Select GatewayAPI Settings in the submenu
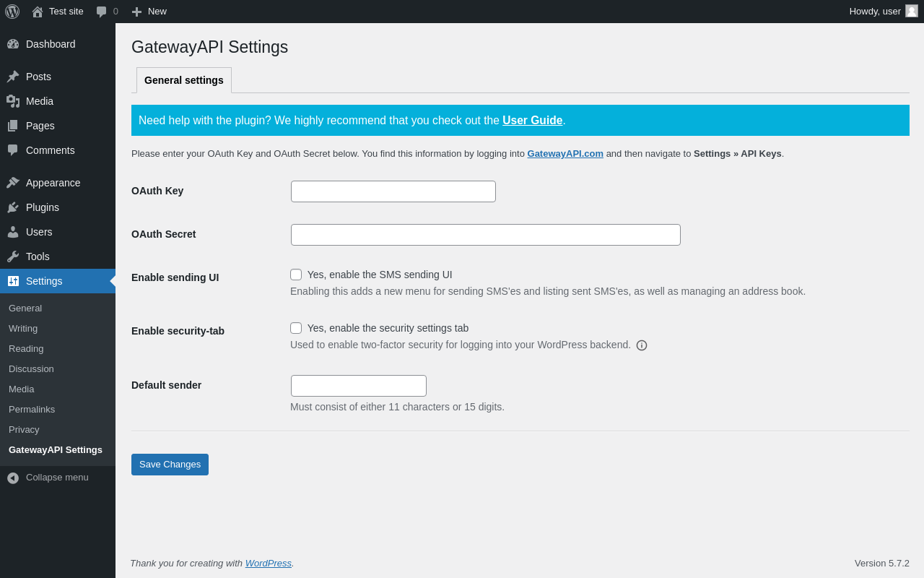Image resolution: width=924 pixels, height=578 pixels. pos(58,450)
